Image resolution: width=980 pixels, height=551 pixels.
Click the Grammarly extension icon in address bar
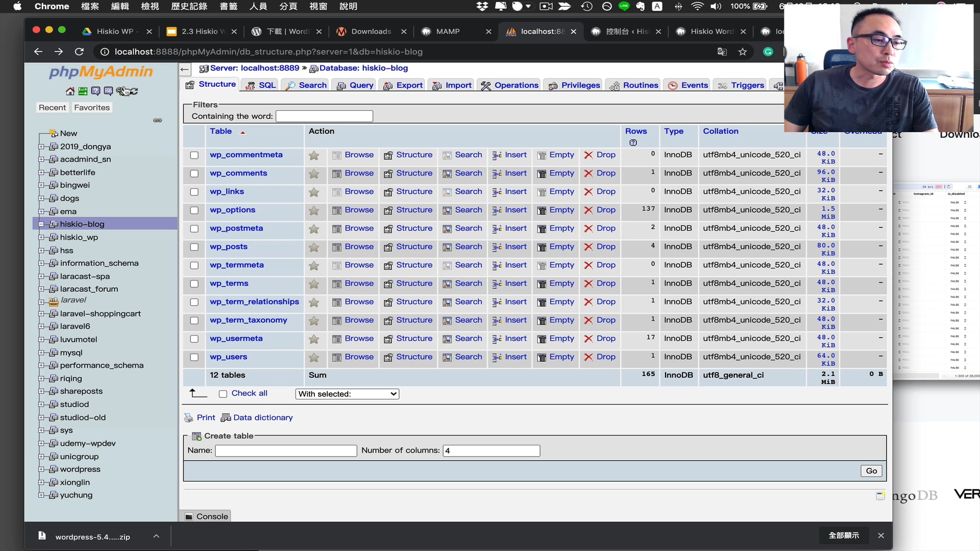[x=768, y=52]
